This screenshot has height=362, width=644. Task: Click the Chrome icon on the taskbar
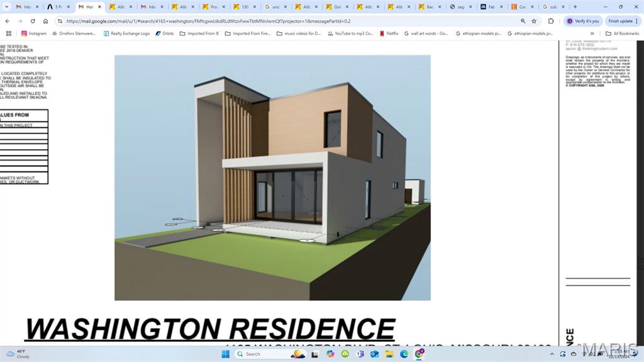tap(419, 354)
